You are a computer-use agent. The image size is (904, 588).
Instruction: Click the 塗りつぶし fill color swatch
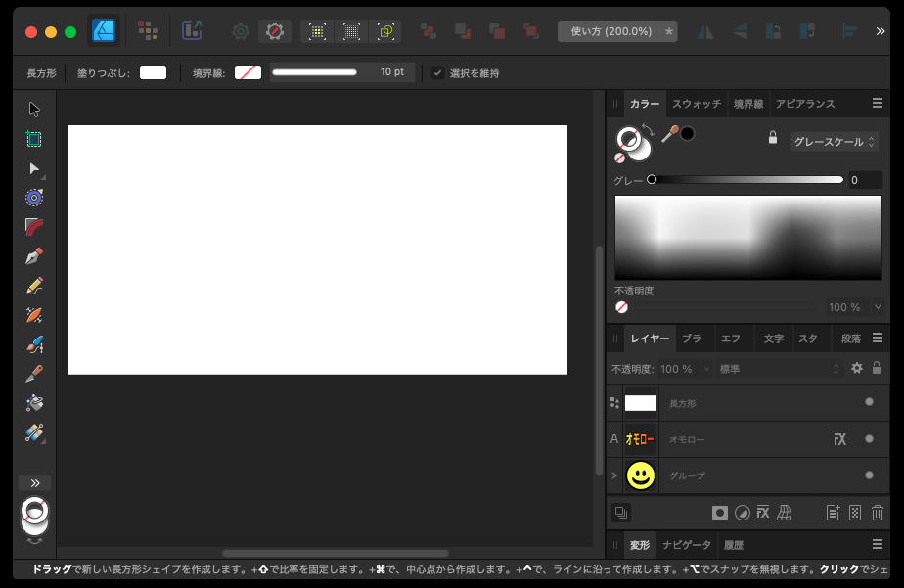pos(153,71)
